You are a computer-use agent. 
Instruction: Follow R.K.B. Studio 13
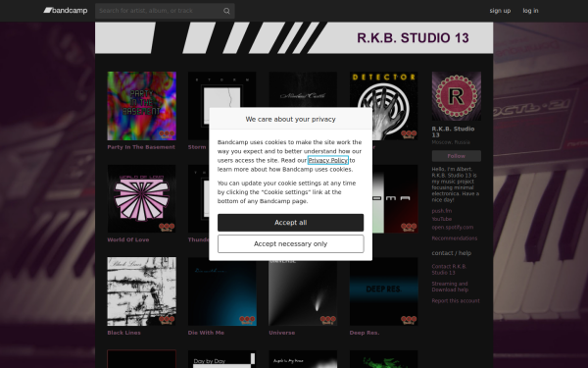point(457,156)
